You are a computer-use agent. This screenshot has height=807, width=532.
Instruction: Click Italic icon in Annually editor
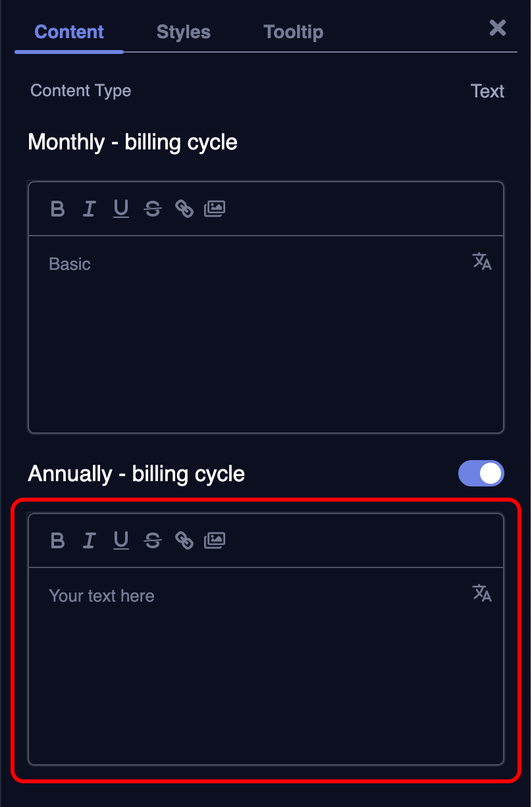[x=89, y=541]
